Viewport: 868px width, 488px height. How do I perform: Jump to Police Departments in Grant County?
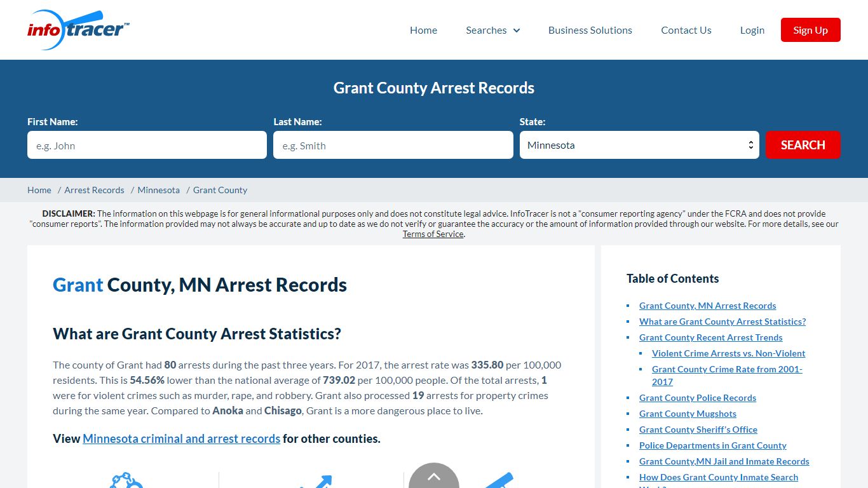(x=713, y=445)
